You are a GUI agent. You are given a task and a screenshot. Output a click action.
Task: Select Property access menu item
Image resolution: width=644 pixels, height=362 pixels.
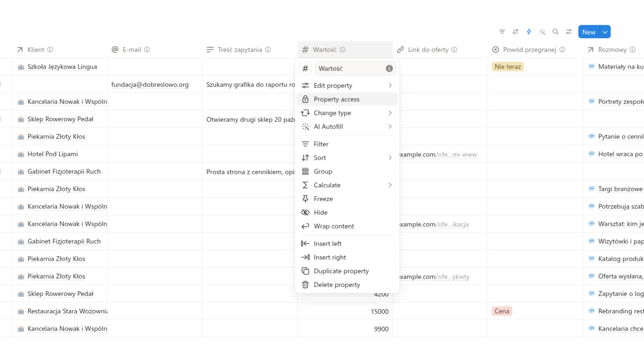click(x=347, y=99)
